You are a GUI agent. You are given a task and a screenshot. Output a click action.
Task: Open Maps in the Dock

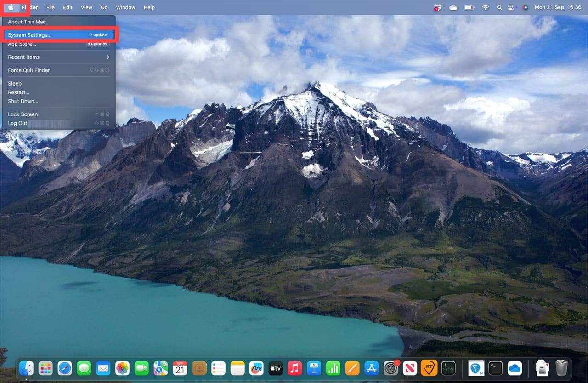tap(161, 368)
